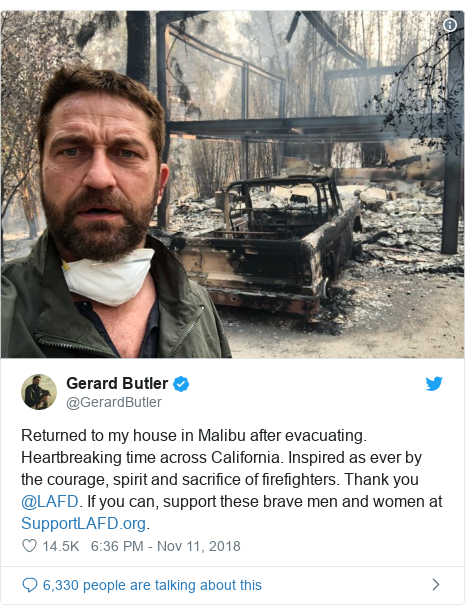Click the speech bubble reply icon

(x=30, y=585)
